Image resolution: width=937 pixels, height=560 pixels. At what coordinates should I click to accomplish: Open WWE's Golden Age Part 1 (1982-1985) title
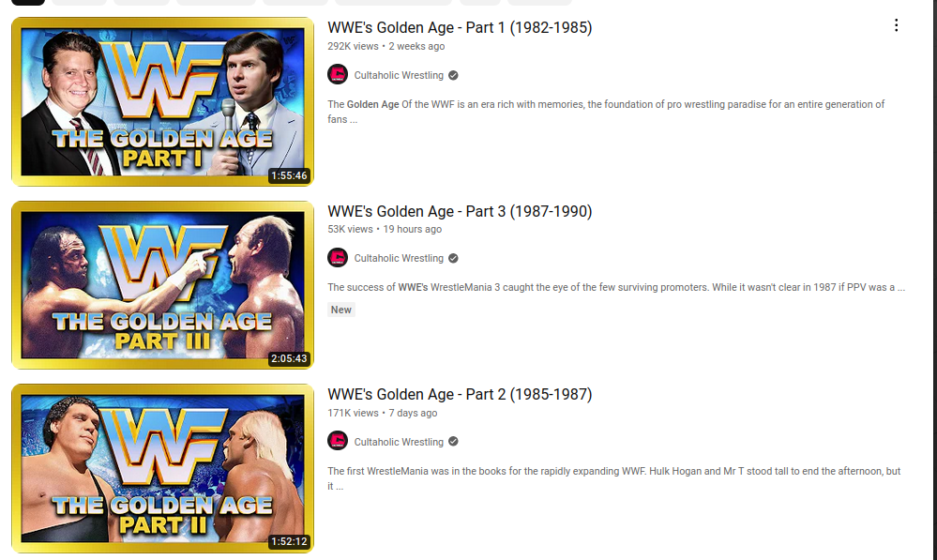460,27
